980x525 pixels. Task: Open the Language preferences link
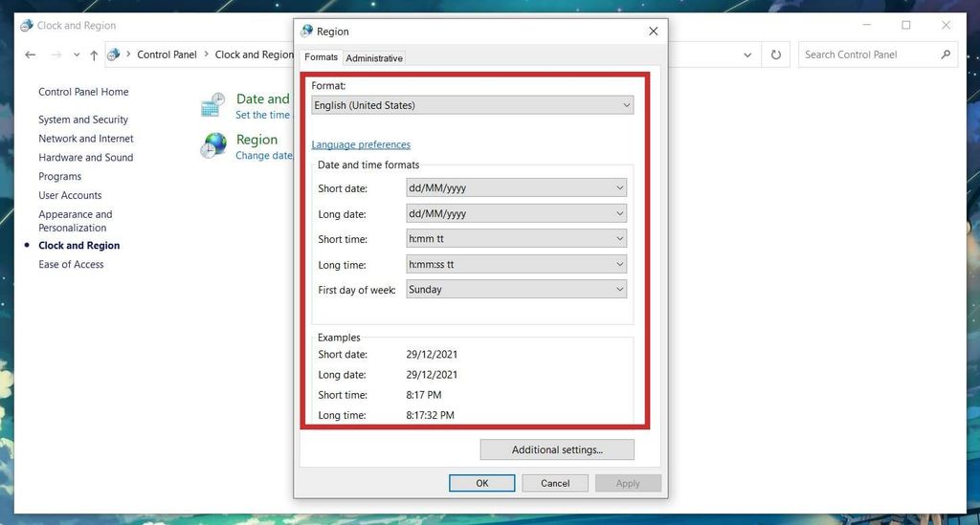pos(361,144)
